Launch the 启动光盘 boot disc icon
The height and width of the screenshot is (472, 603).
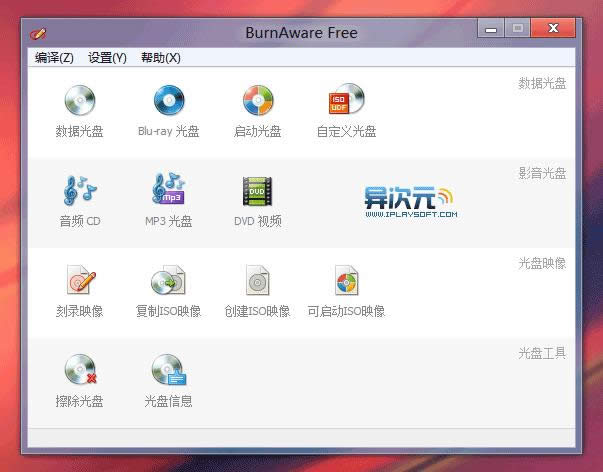coord(258,100)
